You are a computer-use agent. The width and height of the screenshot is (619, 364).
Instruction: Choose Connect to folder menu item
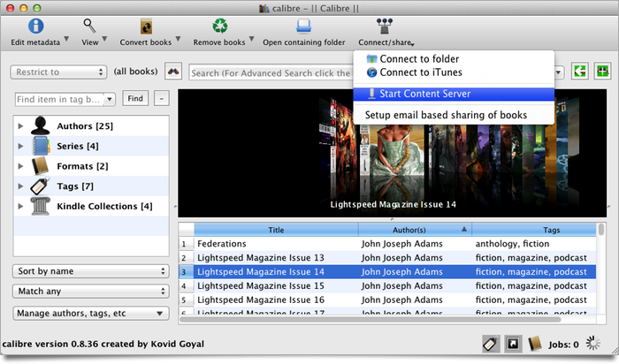pos(454,59)
